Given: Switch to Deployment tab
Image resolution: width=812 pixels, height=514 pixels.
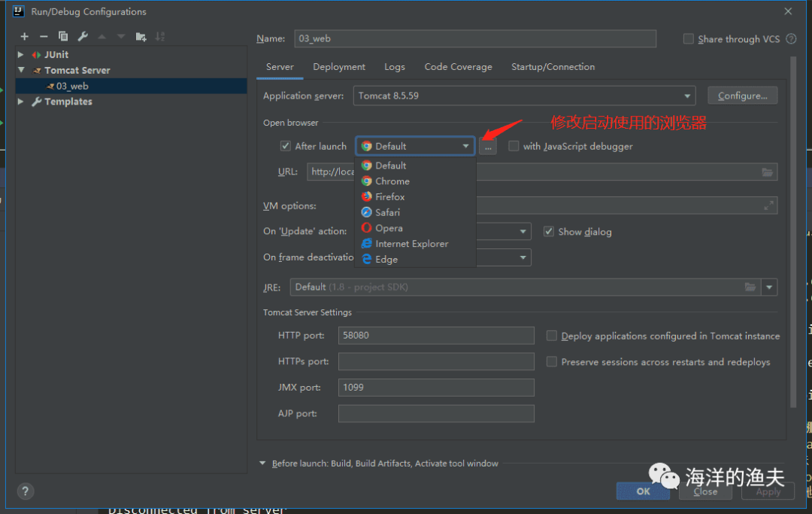Looking at the screenshot, I should pos(339,67).
